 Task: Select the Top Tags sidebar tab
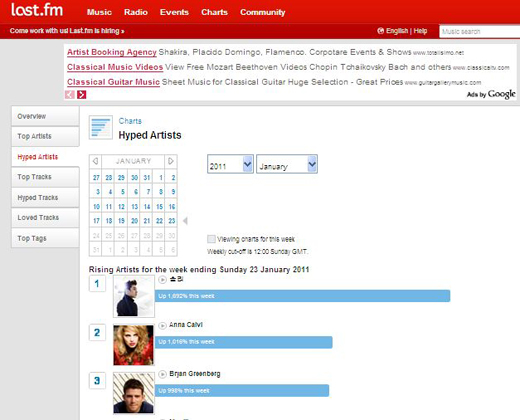tap(45, 238)
